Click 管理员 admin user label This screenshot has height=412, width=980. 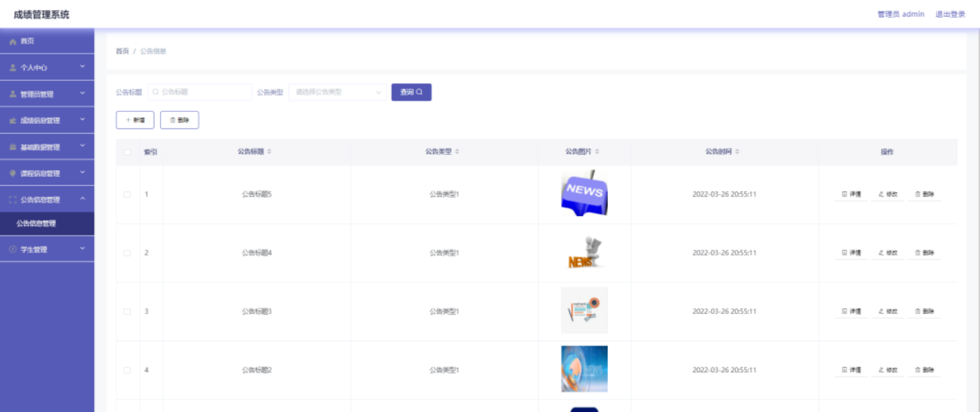[900, 14]
